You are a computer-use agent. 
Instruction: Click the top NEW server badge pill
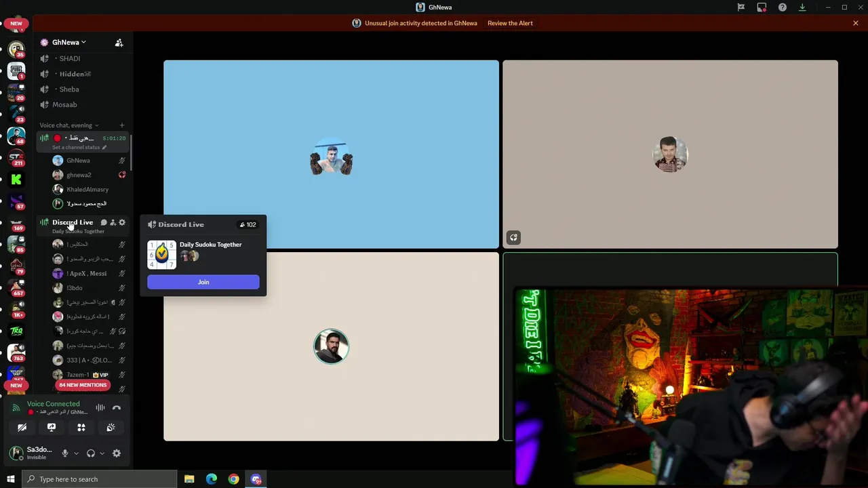pyautogui.click(x=16, y=23)
